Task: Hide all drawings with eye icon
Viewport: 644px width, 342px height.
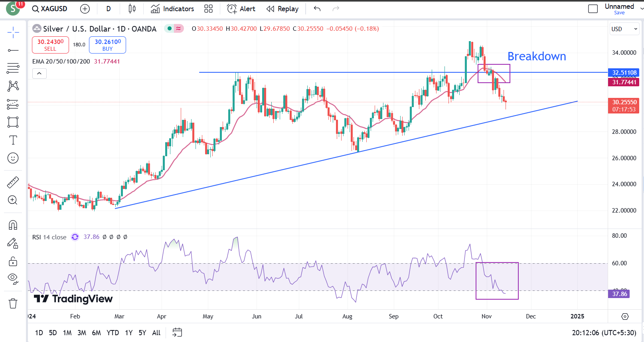Action: (13, 278)
